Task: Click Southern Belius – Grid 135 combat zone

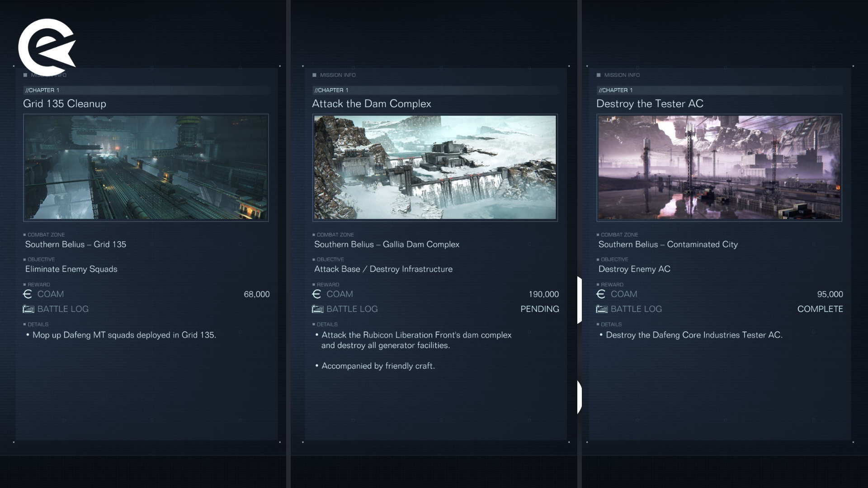Action: 75,244
